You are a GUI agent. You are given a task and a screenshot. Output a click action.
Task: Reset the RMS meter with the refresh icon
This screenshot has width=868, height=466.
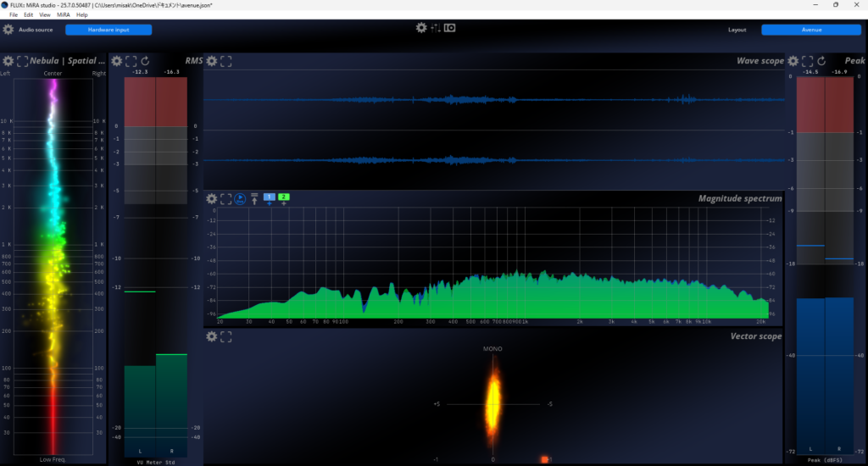(x=145, y=61)
